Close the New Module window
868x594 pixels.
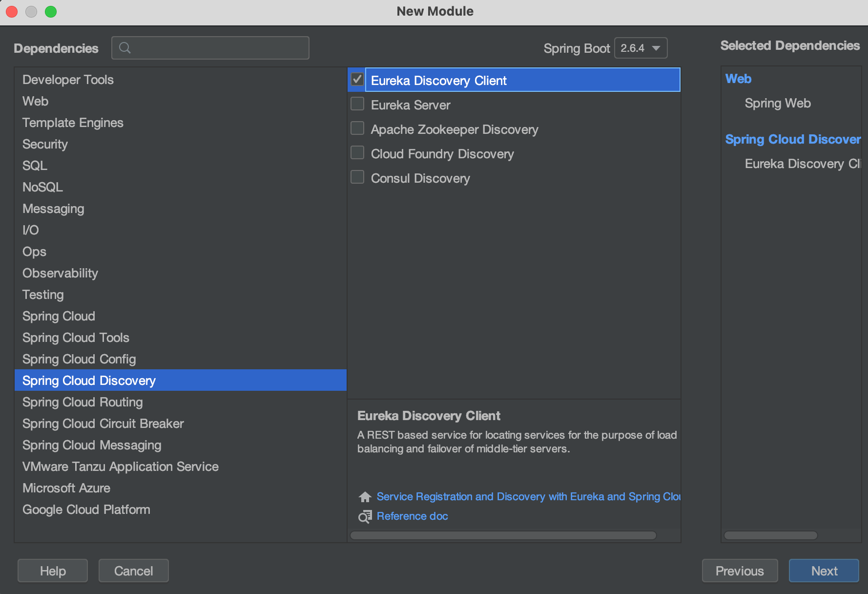tap(12, 11)
